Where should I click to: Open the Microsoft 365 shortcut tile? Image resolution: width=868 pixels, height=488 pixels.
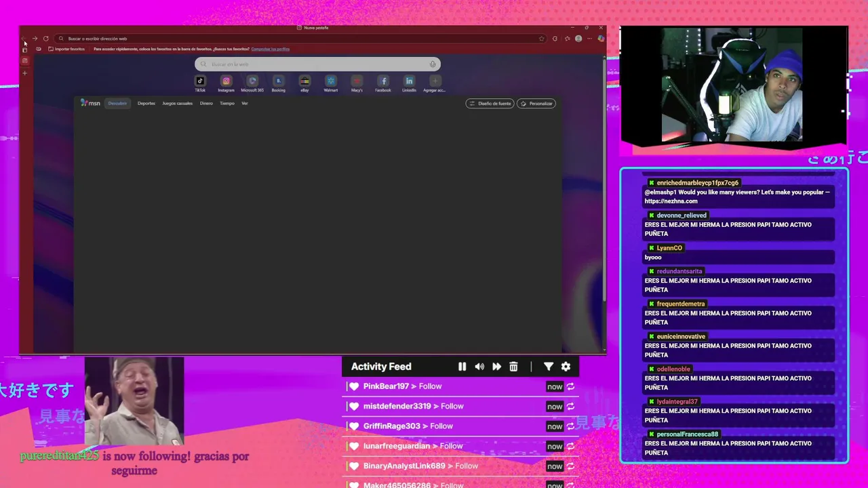[x=252, y=83]
